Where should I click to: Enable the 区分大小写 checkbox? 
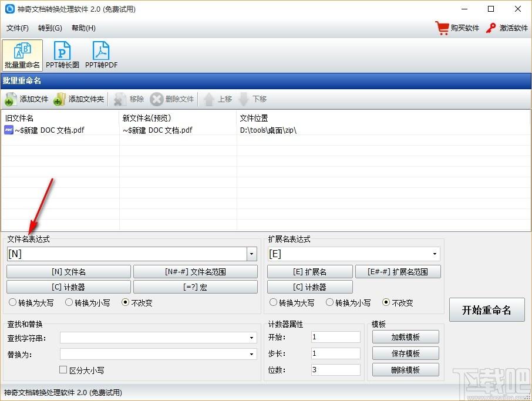pyautogui.click(x=63, y=370)
